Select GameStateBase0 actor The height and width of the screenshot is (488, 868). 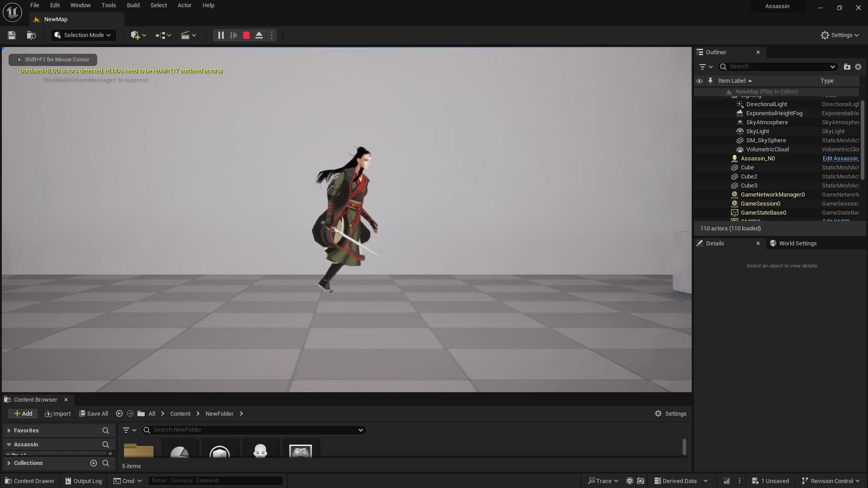pyautogui.click(x=776, y=213)
